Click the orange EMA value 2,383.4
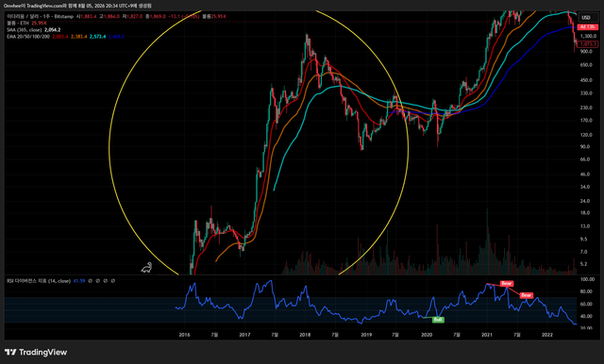 79,36
